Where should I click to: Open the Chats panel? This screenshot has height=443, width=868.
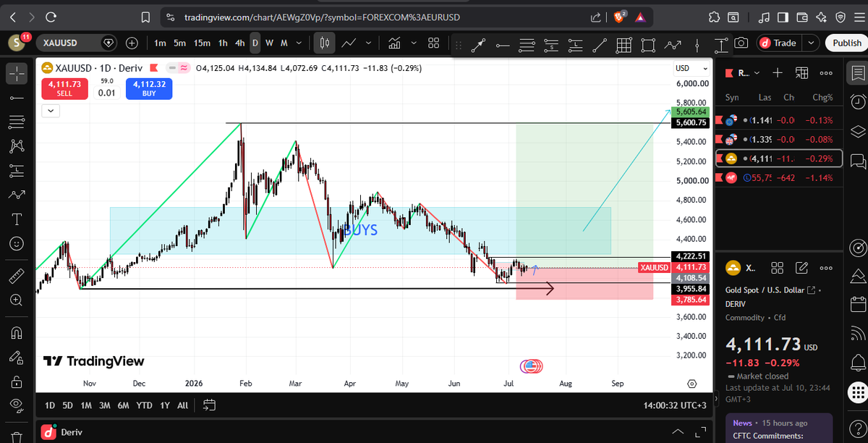click(x=858, y=160)
